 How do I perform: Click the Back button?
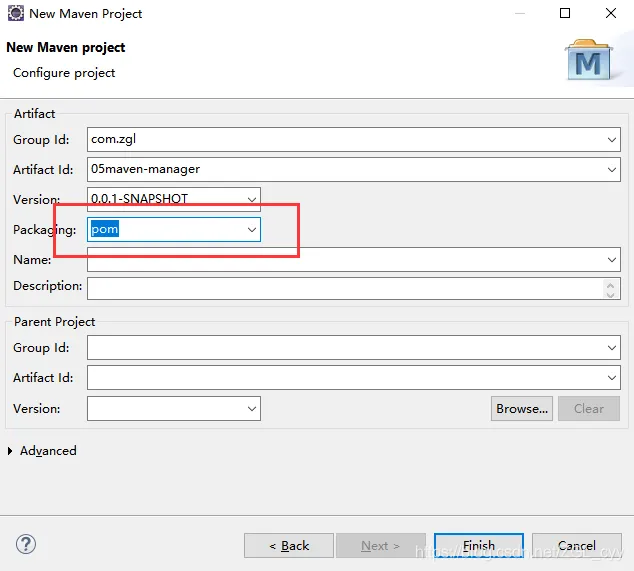[x=289, y=546]
